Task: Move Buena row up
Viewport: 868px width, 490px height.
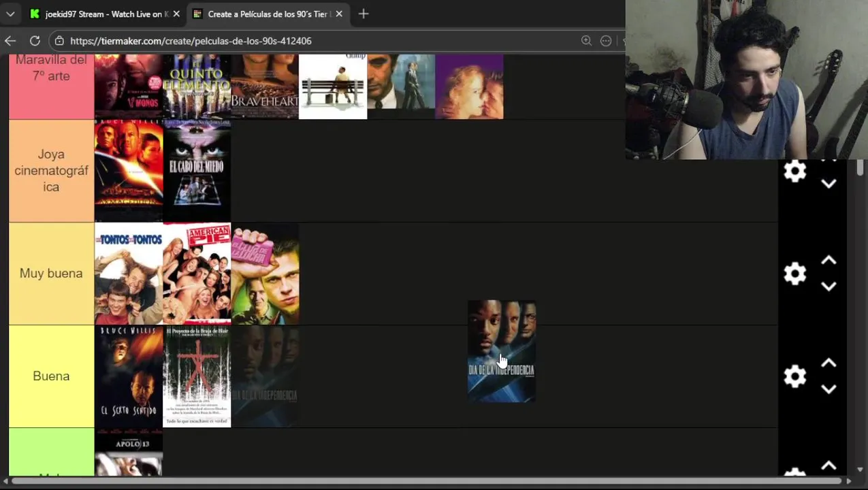Action: [829, 363]
